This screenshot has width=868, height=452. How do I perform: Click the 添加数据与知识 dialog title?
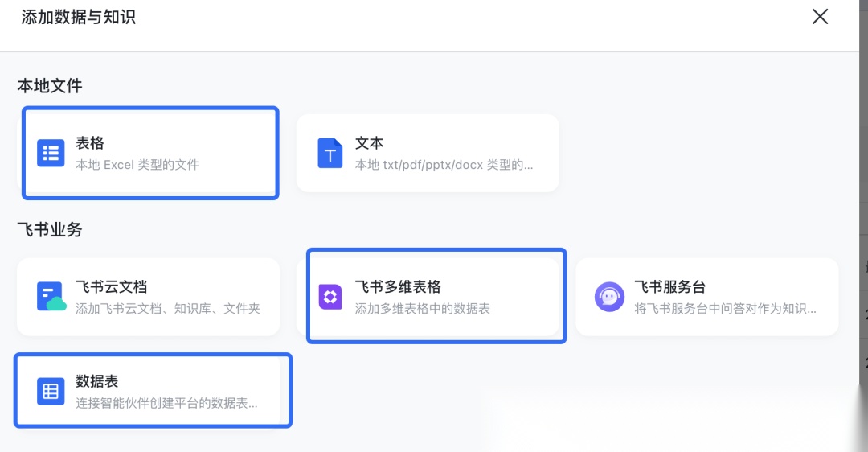tap(78, 17)
